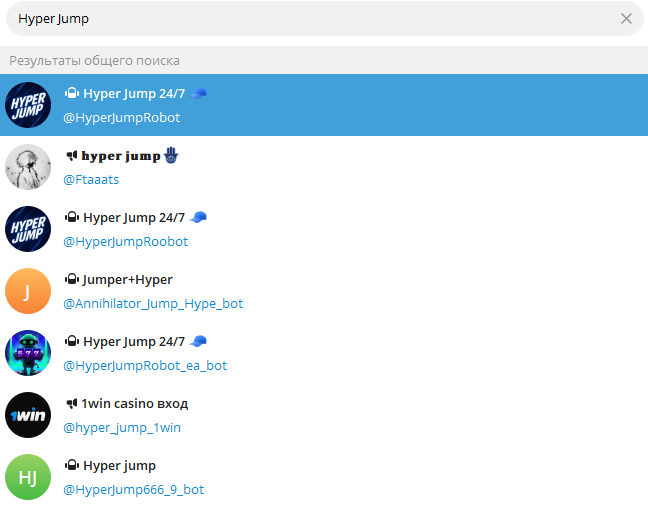
Task: Click the megaphone channel icon next to hyper jump
Action: point(71,156)
